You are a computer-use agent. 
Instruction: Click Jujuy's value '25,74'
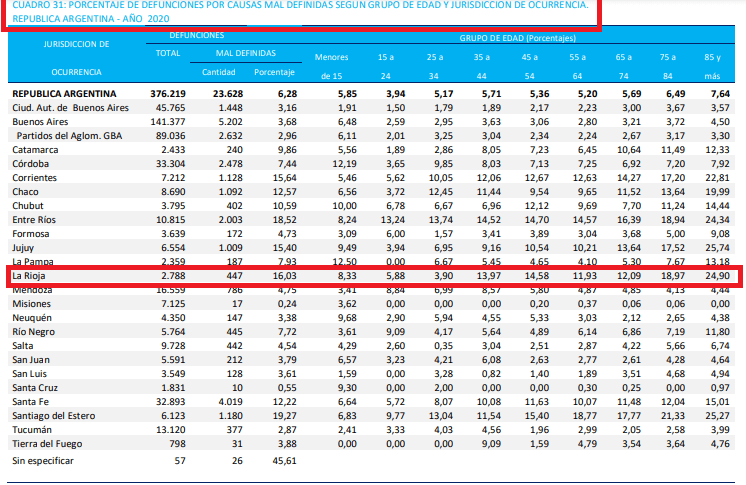[x=717, y=248]
